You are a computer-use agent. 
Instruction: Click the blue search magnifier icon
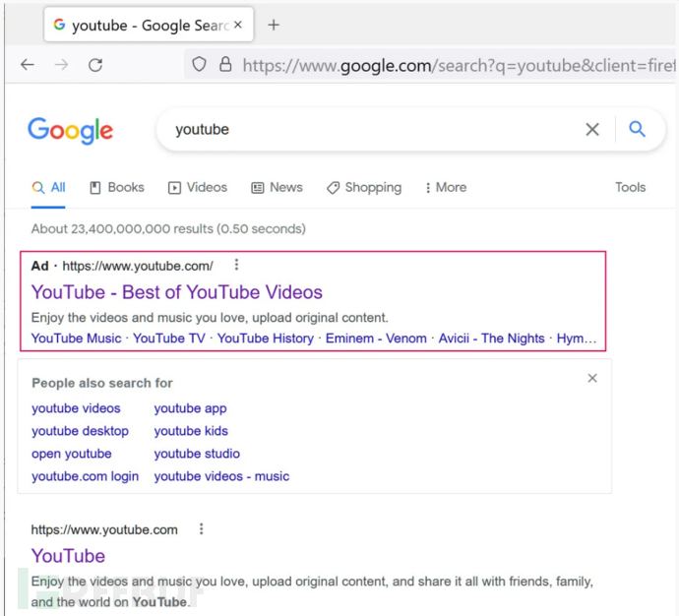[x=638, y=129]
